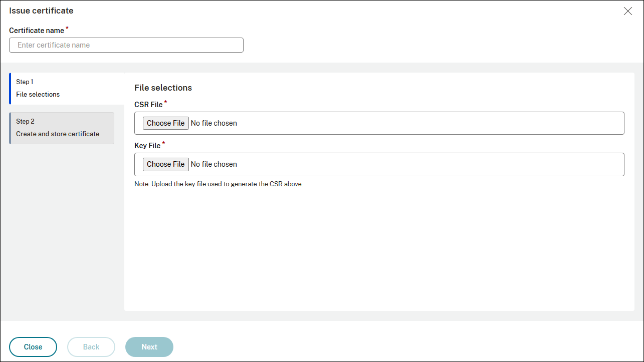
Task: Click the CSR File label
Action: coord(148,105)
